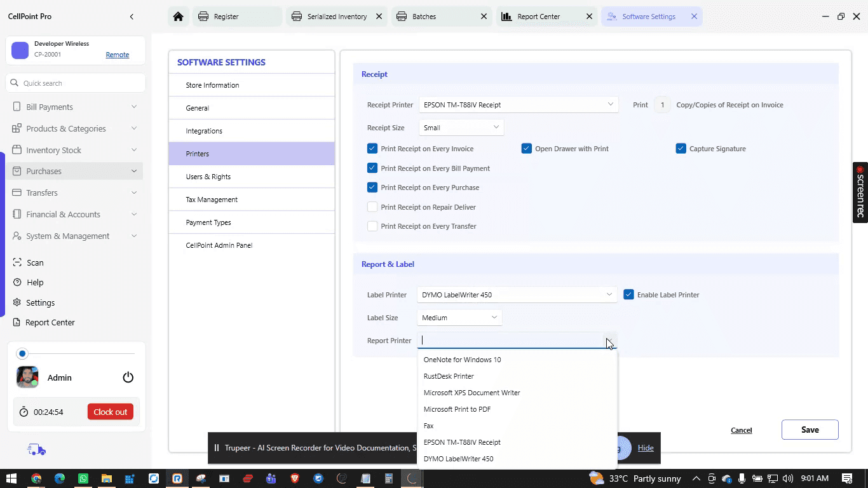Click the receipt copies number field
The width and height of the screenshot is (868, 488).
click(x=662, y=105)
